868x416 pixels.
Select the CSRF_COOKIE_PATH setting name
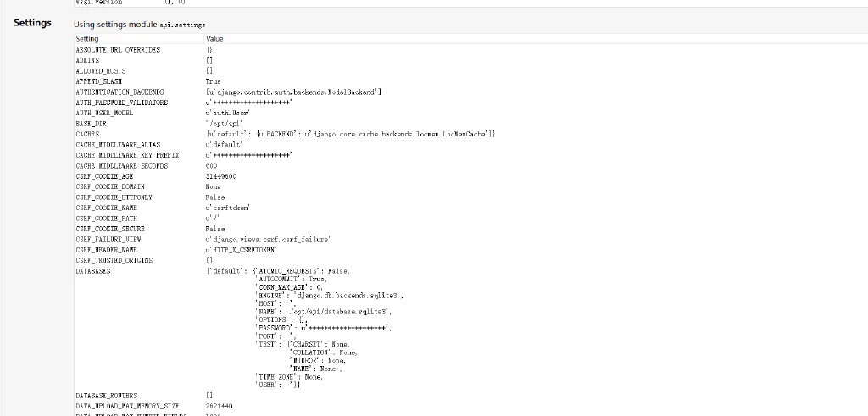(106, 219)
